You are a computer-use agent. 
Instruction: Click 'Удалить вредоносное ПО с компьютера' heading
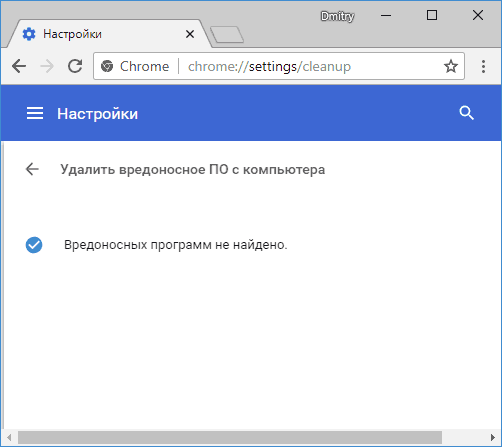(x=193, y=170)
